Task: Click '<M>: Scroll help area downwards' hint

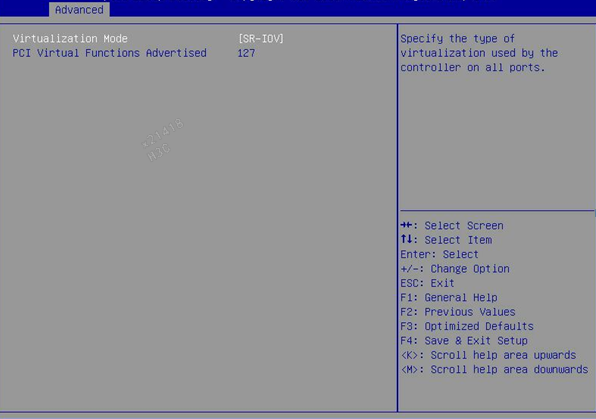Action: (x=494, y=370)
